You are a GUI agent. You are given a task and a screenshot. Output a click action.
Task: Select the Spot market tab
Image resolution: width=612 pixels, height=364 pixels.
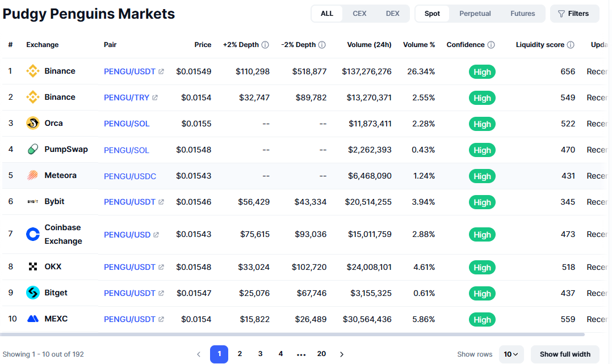tap(432, 14)
